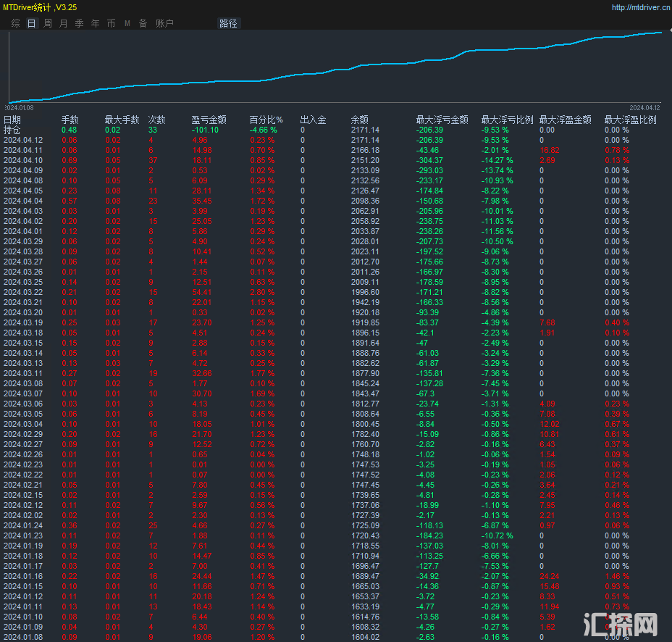
Task: Click the 最大浮亏金额 column header
Action: 442,120
